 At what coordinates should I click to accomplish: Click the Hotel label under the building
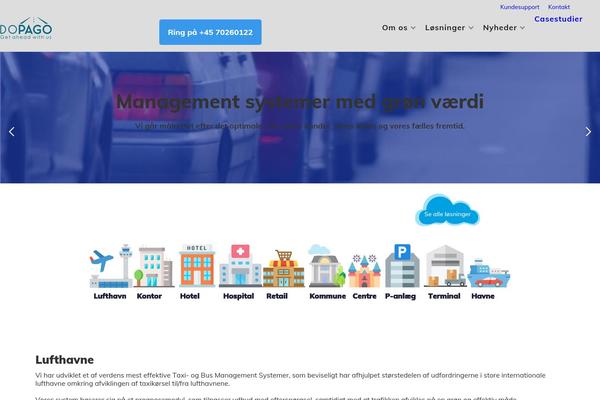point(190,296)
